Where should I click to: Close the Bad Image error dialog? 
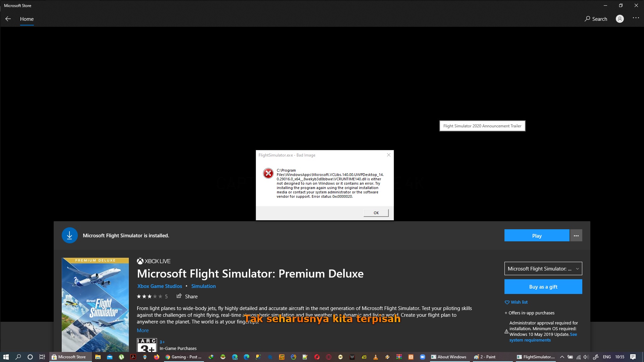coord(389,155)
